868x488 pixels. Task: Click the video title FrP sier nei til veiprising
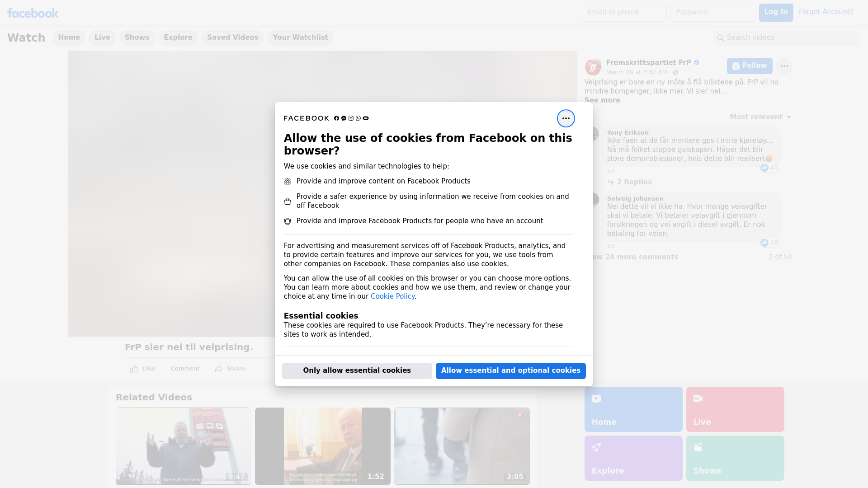coord(189,347)
